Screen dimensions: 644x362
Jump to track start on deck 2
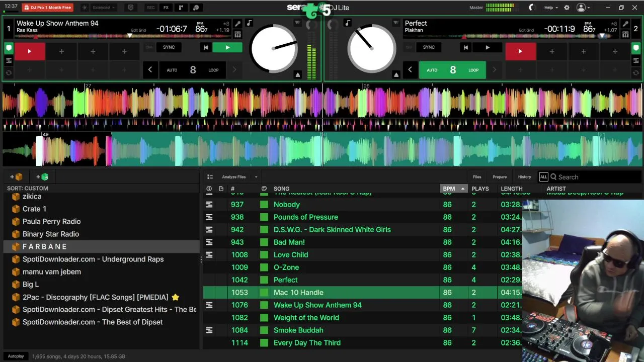pyautogui.click(x=465, y=47)
